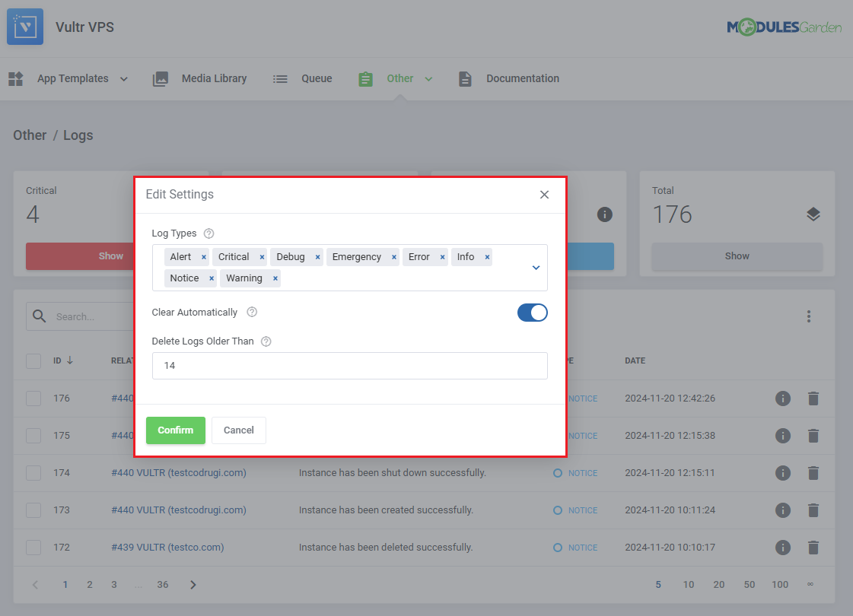This screenshot has height=616, width=853.
Task: Click the Documentation file icon
Action: (x=465, y=79)
